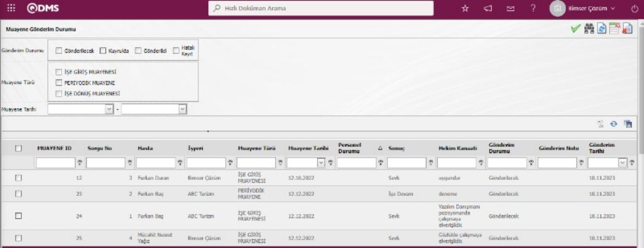Expand the Bimser Çözüm user menu
Viewport: 644px width, 248px height.
click(x=583, y=8)
